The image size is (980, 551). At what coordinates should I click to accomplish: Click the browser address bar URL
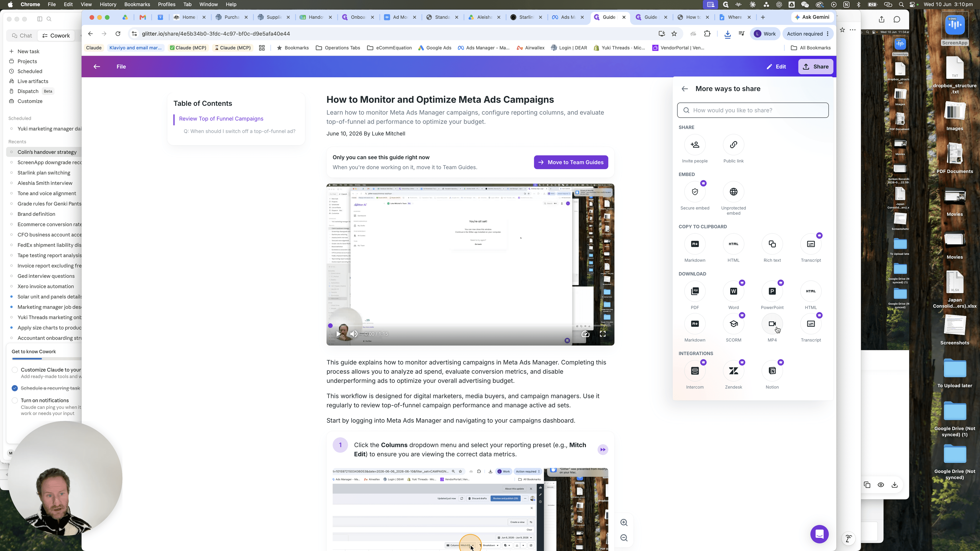coord(216,34)
